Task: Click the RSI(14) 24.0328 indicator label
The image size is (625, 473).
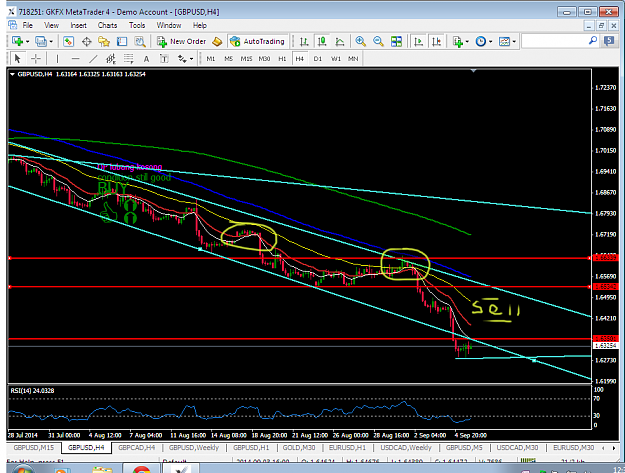Action: coord(32,391)
